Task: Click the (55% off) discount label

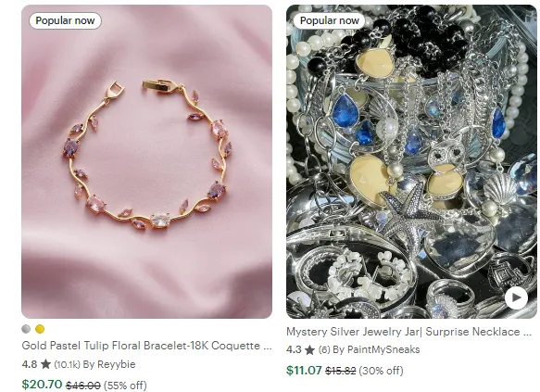Action: (x=125, y=386)
